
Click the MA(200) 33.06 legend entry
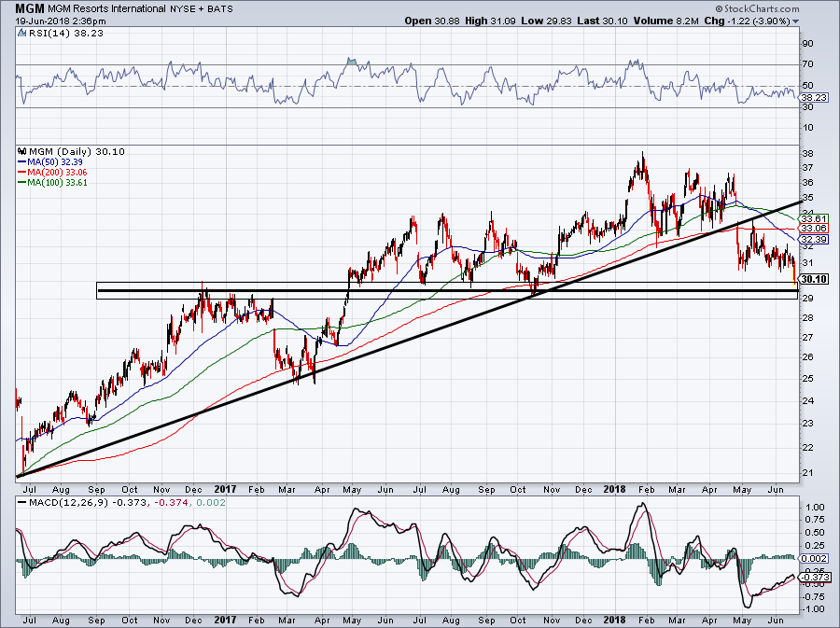click(52, 173)
